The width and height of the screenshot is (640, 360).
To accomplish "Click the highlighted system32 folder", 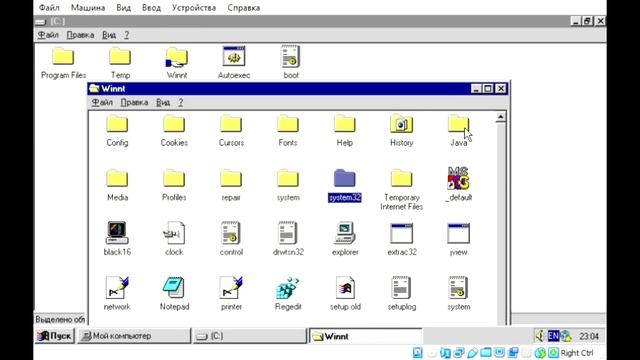I will (x=344, y=179).
